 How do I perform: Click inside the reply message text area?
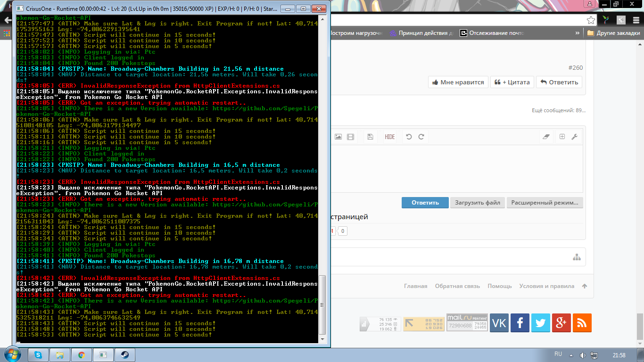coord(457,169)
